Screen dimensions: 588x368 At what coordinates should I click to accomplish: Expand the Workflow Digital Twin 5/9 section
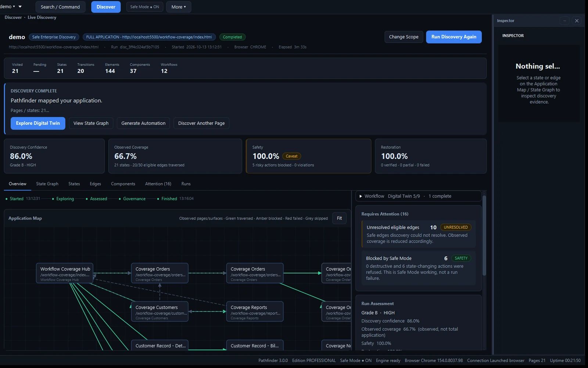point(418,196)
